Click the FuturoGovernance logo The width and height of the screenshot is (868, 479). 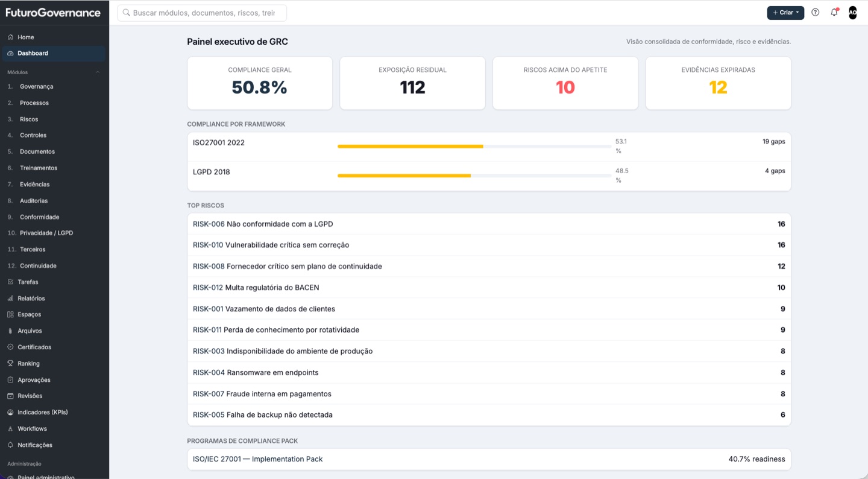tap(53, 13)
